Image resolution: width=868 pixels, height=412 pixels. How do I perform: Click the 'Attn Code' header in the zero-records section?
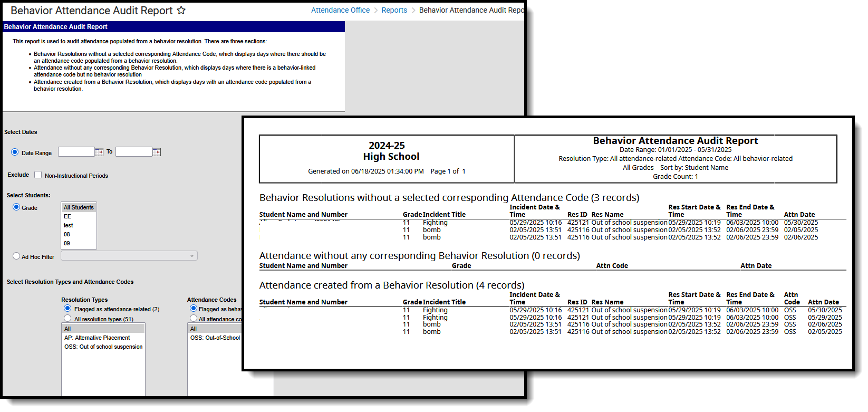[x=612, y=266]
